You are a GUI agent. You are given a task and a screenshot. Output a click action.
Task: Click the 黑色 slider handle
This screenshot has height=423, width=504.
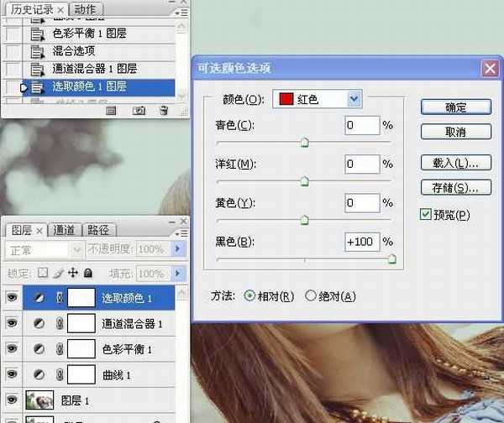coord(391,260)
